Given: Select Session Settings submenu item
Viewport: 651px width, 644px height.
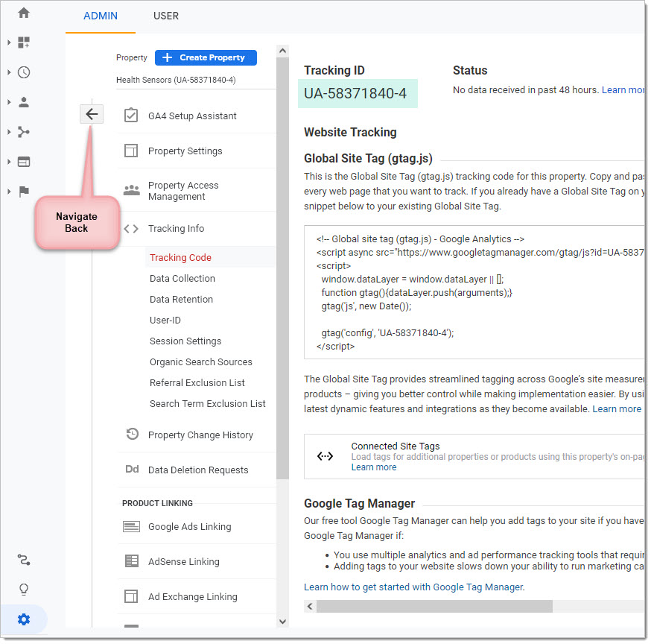Looking at the screenshot, I should click(x=185, y=341).
